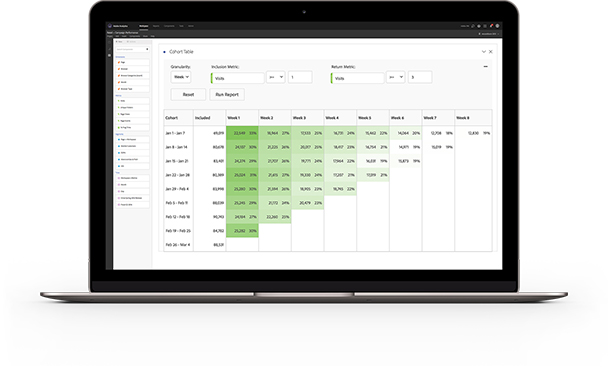Open the Tools tab

[181, 26]
